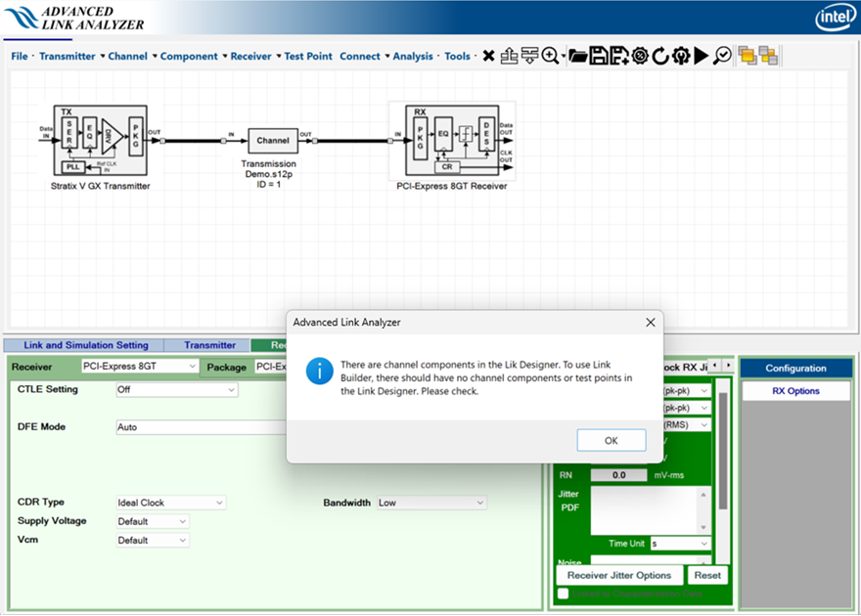The image size is (861, 616).
Task: Click the delete X icon in toolbar
Action: pos(488,57)
